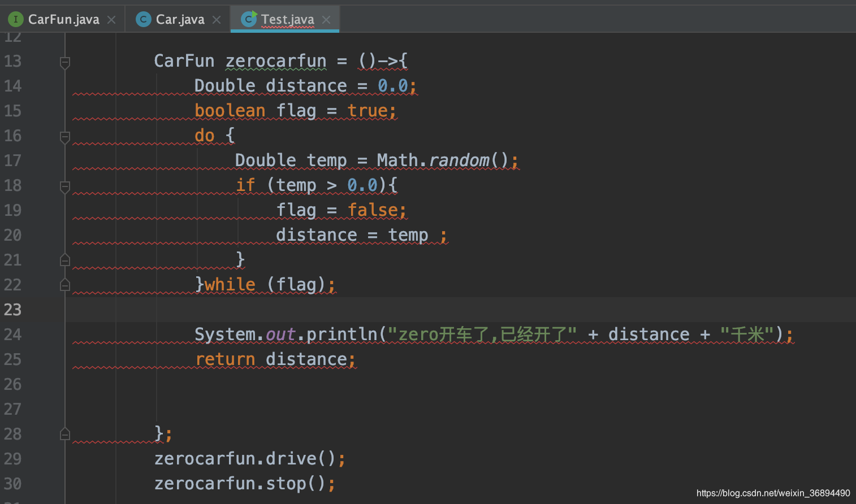Image resolution: width=856 pixels, height=504 pixels.
Task: Collapse the lambda fold marker at line 13
Action: [x=65, y=62]
